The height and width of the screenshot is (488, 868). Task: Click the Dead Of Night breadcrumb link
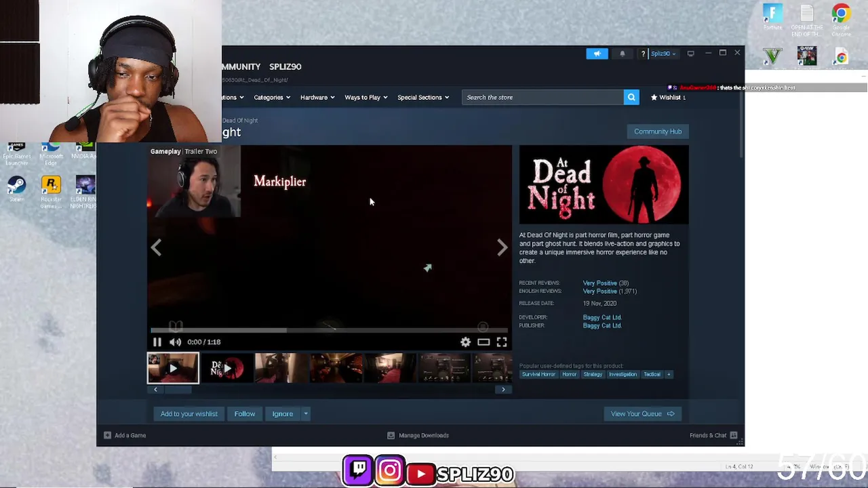[240, 121]
